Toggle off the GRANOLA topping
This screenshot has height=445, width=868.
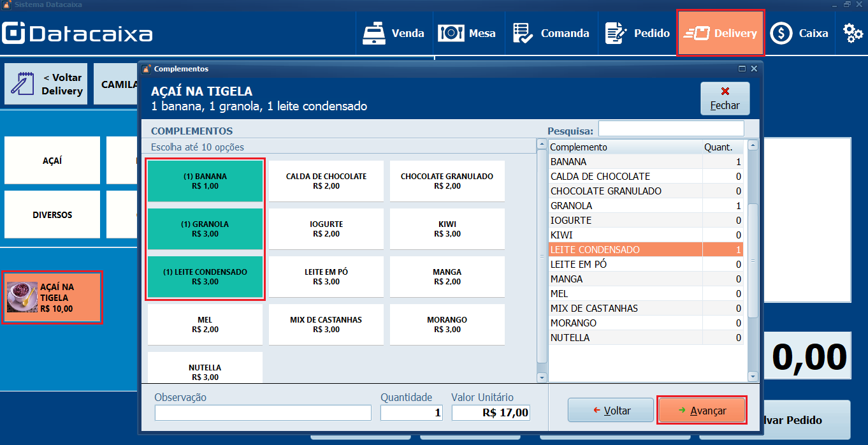205,229
